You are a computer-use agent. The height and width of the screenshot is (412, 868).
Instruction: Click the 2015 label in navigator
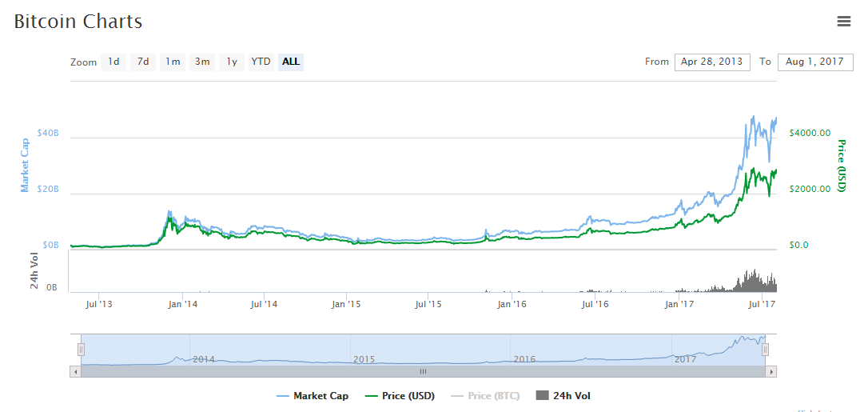(x=364, y=359)
